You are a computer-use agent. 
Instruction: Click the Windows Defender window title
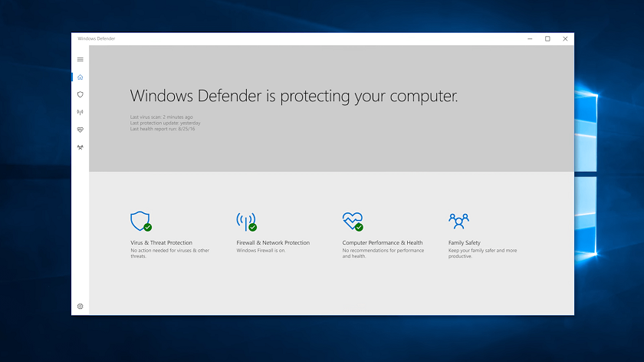(x=97, y=38)
